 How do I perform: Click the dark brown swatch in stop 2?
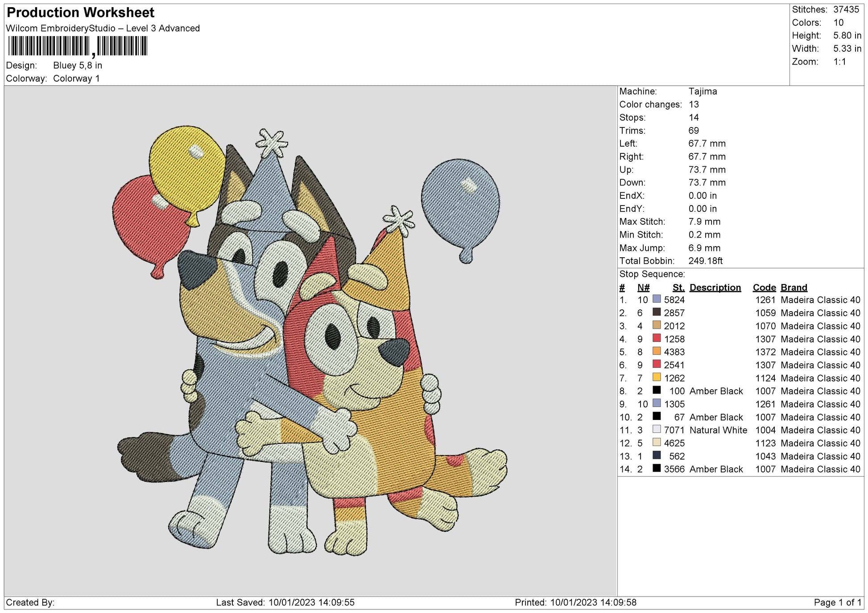coord(657,312)
